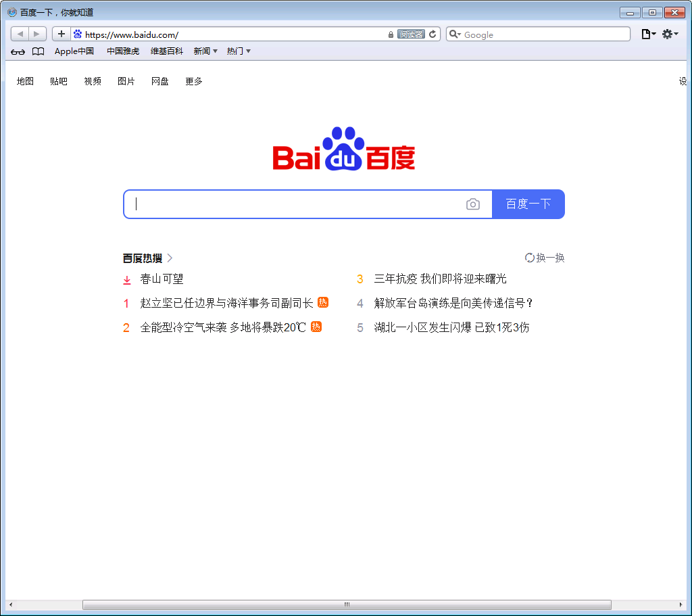Click the Baidu logo
This screenshot has height=616, width=692.
(344, 149)
